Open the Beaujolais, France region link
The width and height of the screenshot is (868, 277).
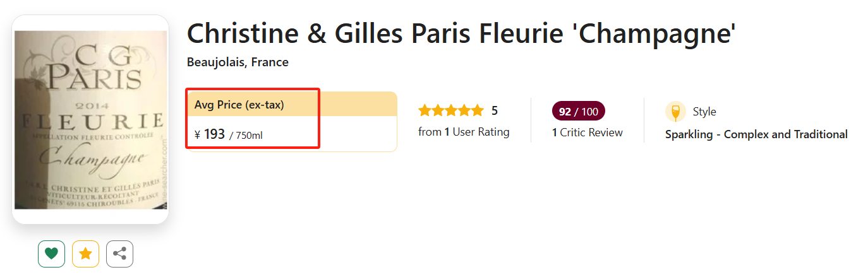238,62
